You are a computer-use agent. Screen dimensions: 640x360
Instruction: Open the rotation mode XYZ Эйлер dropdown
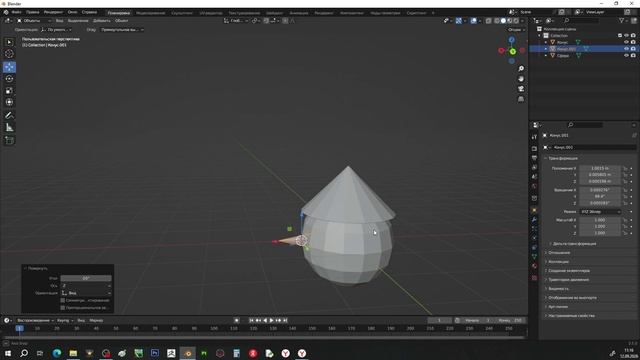click(600, 212)
